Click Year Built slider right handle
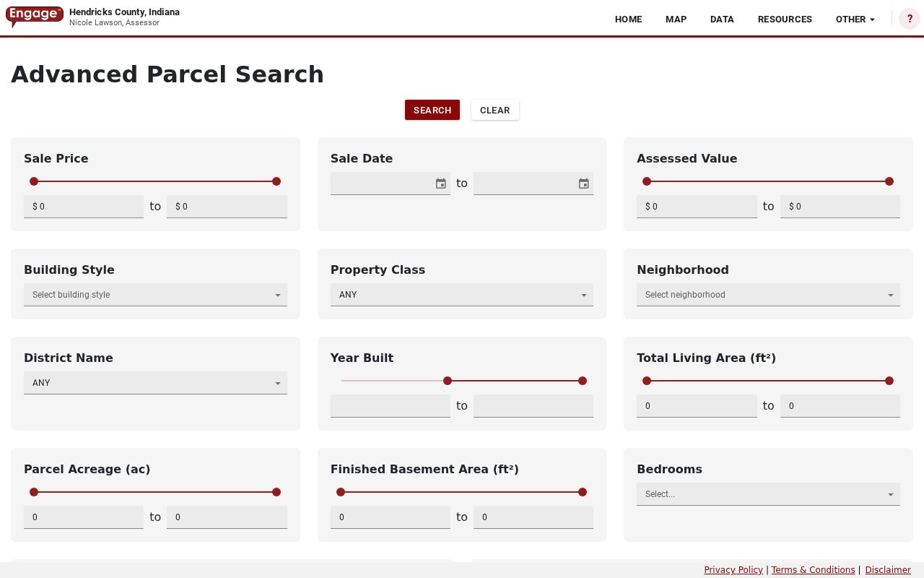Screen dimensions: 924x578 [x=583, y=381]
